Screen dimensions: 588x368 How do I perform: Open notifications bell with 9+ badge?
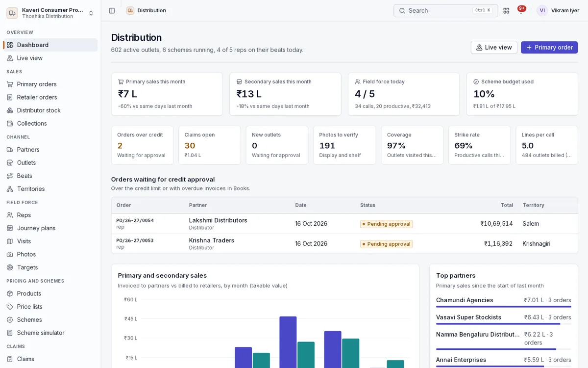521,10
